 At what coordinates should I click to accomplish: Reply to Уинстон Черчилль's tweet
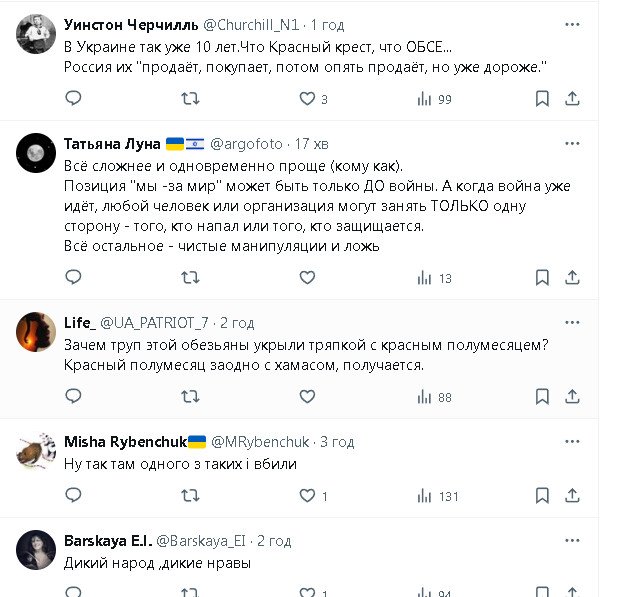coord(73,98)
